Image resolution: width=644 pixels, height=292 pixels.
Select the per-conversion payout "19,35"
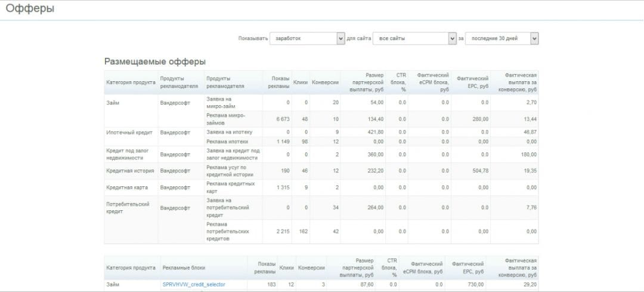click(530, 171)
